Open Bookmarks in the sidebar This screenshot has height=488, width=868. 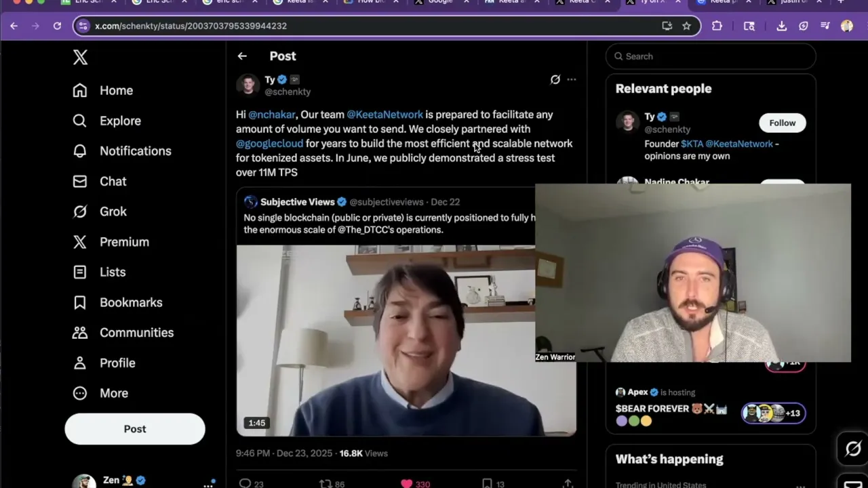(x=117, y=302)
